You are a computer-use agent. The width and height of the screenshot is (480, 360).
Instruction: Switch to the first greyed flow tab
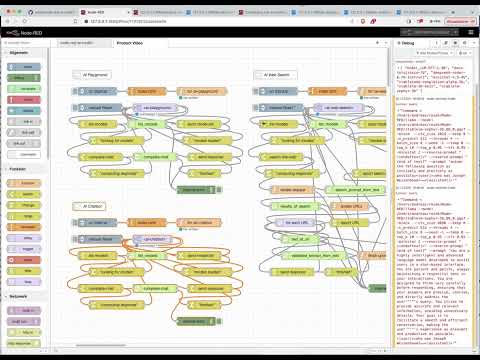coord(84,43)
